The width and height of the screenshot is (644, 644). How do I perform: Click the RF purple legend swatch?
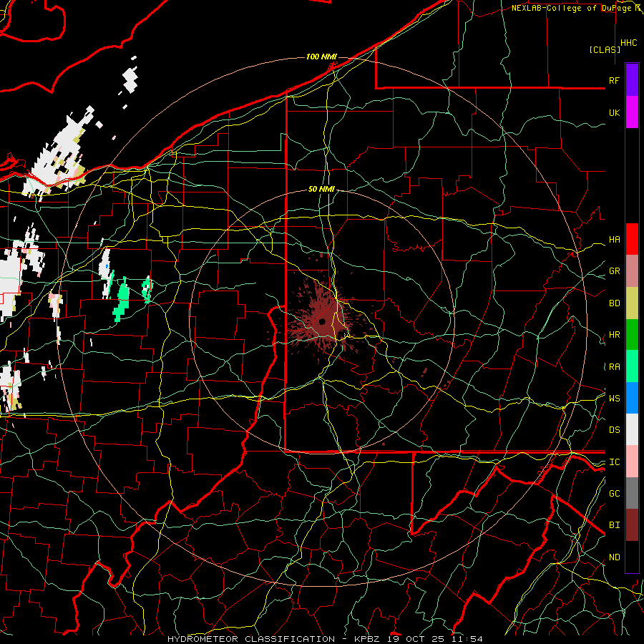tap(632, 80)
